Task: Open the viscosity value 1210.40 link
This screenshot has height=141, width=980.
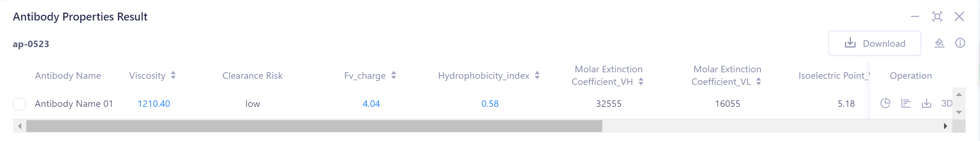Action: pos(154,104)
